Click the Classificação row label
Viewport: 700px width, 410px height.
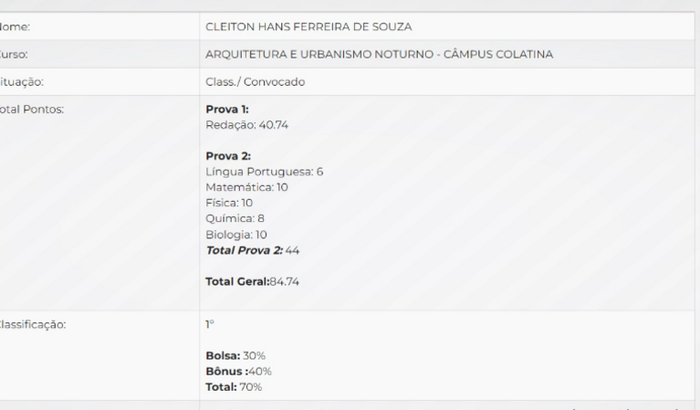[32, 324]
